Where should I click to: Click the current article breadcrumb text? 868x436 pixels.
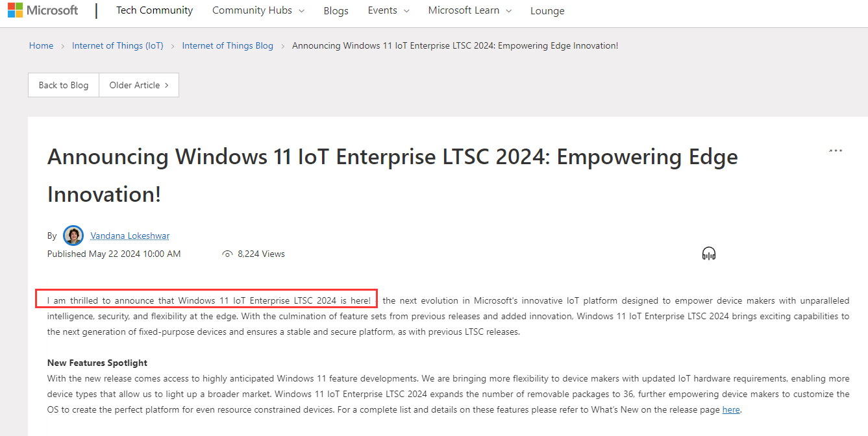(x=455, y=45)
